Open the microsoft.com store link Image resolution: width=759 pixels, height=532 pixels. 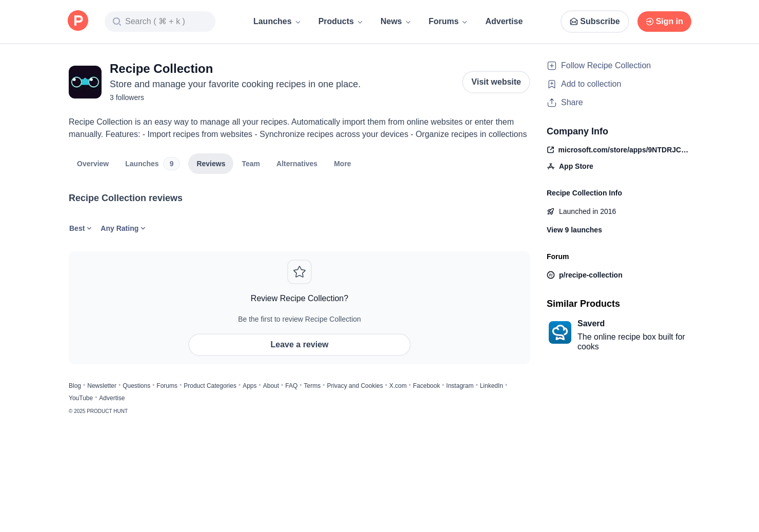pyautogui.click(x=623, y=150)
